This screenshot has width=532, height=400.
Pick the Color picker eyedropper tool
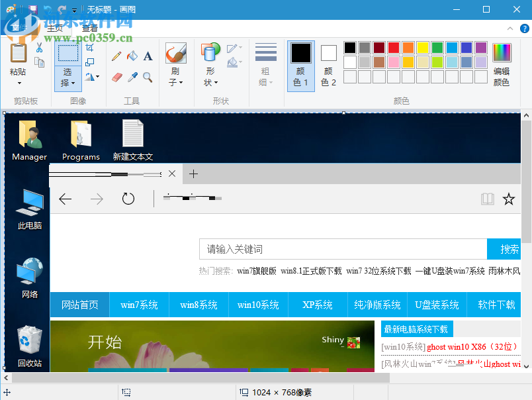point(131,76)
